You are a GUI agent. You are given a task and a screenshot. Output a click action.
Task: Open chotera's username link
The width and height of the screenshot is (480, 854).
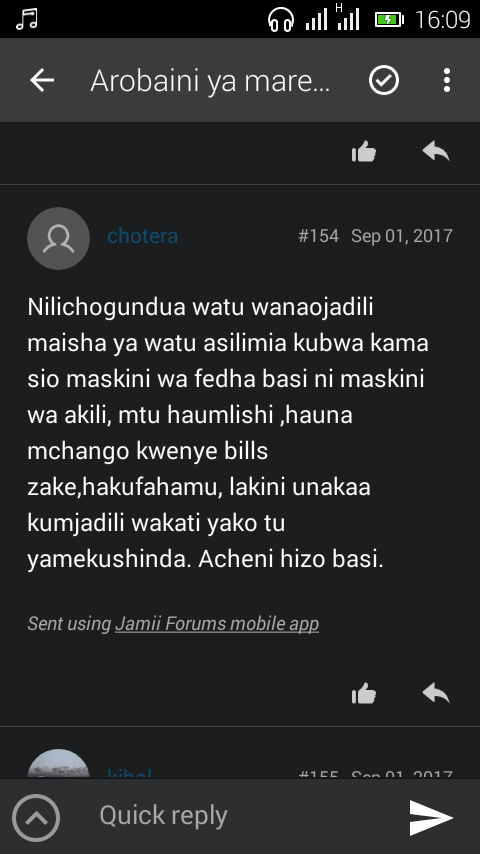point(142,236)
